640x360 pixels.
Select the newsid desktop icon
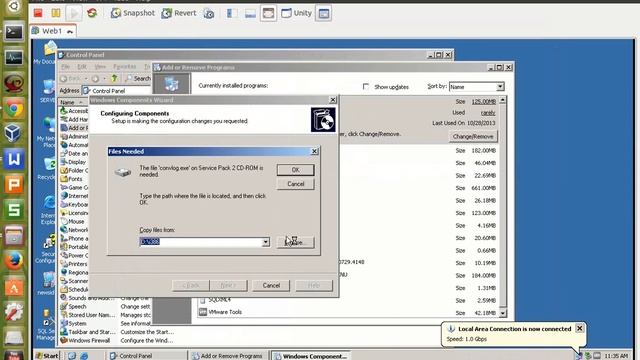[47, 283]
